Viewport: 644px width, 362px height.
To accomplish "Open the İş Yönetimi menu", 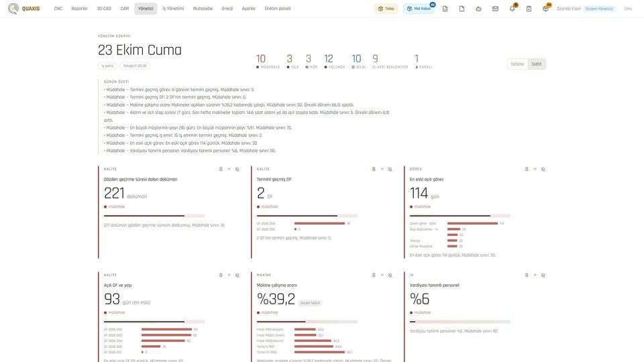I will coord(173,9).
